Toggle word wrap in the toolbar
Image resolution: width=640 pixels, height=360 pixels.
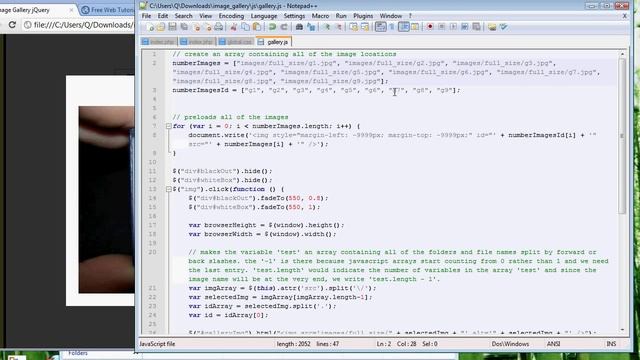click(x=380, y=27)
